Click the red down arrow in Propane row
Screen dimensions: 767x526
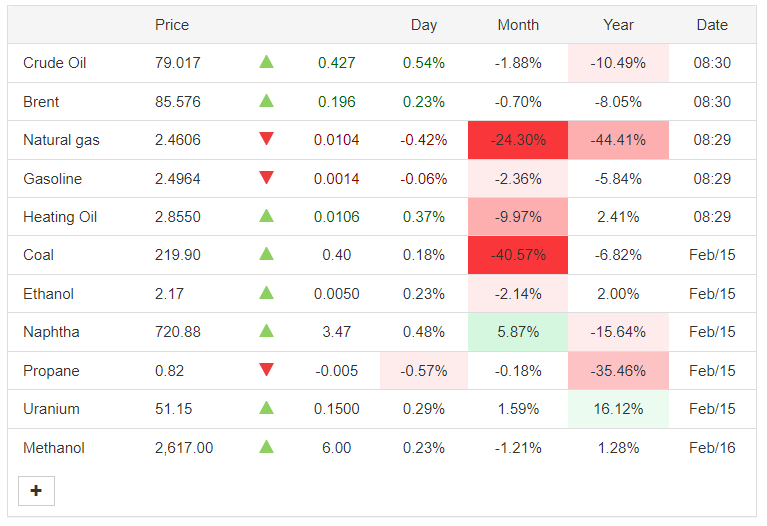(x=266, y=370)
